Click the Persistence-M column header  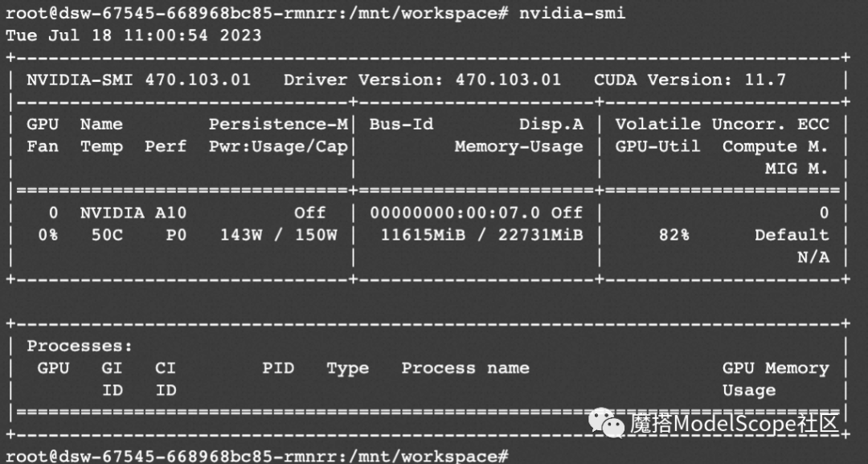[278, 124]
